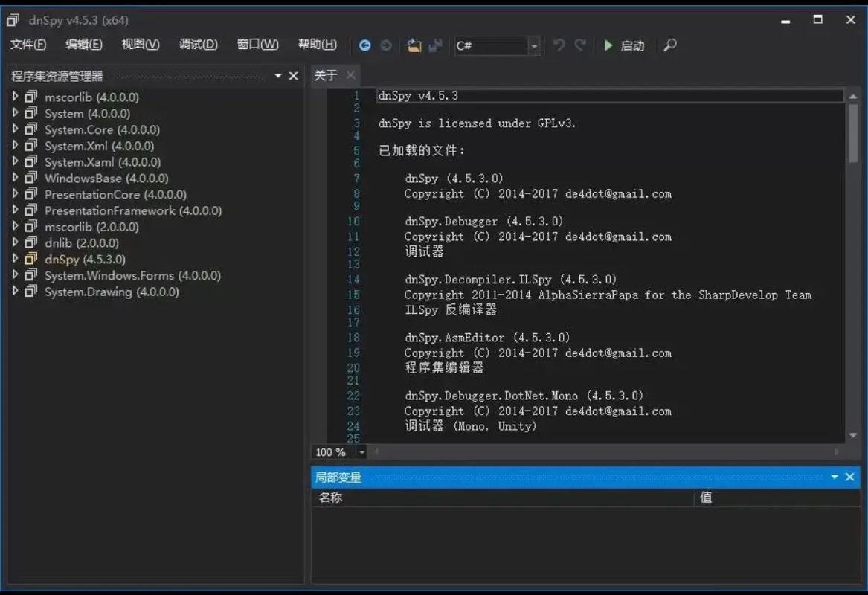Open the 调试(D) menu
This screenshot has height=595, width=868.
(198, 45)
